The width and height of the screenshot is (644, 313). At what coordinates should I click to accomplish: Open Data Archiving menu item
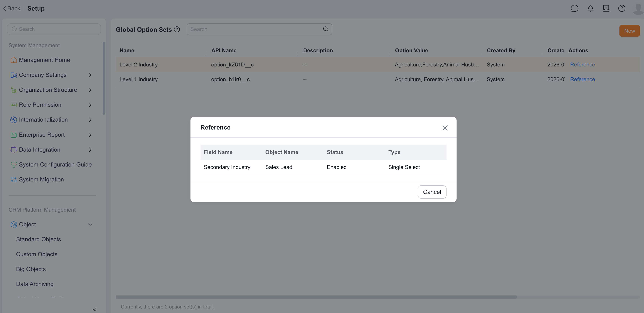click(x=35, y=284)
